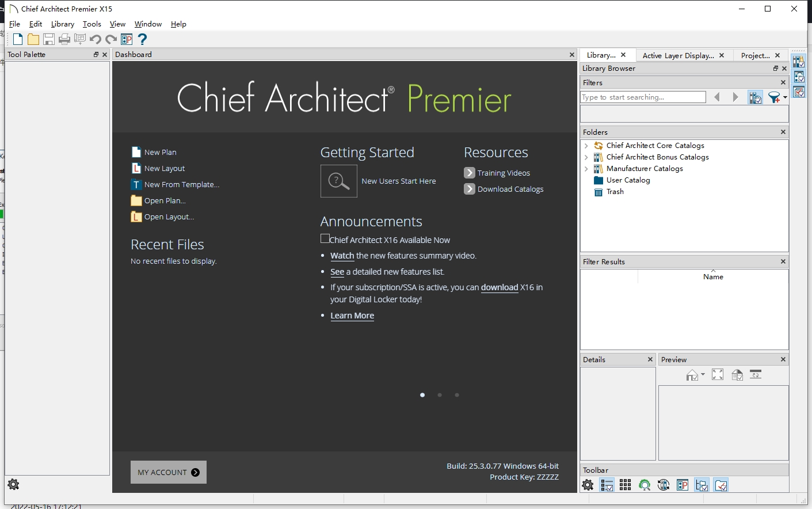The width and height of the screenshot is (812, 509).
Task: Click New Users Start Here magnifier thumbnail
Action: pyautogui.click(x=339, y=181)
